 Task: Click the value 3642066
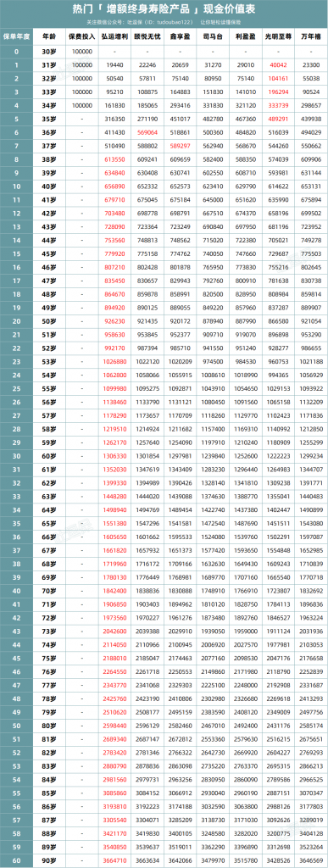coord(181,861)
